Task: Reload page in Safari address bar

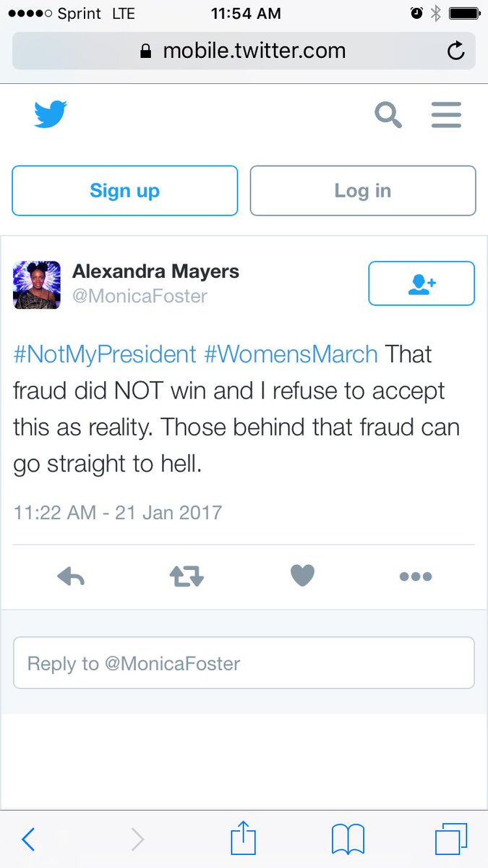Action: (x=455, y=51)
